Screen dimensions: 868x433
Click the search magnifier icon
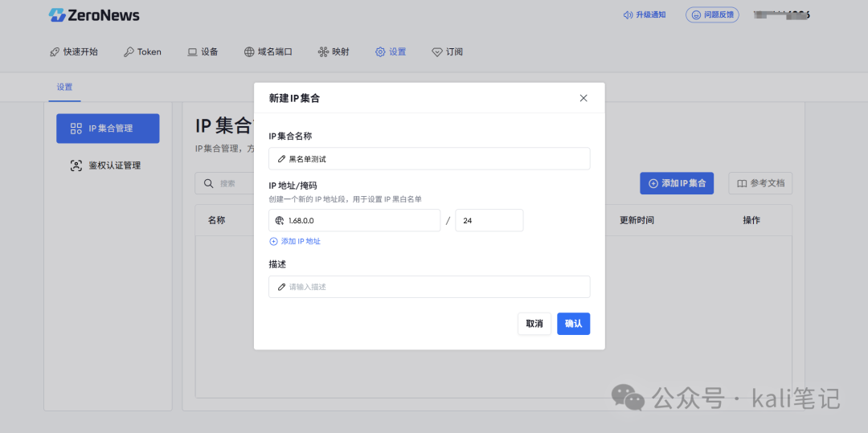coord(208,183)
